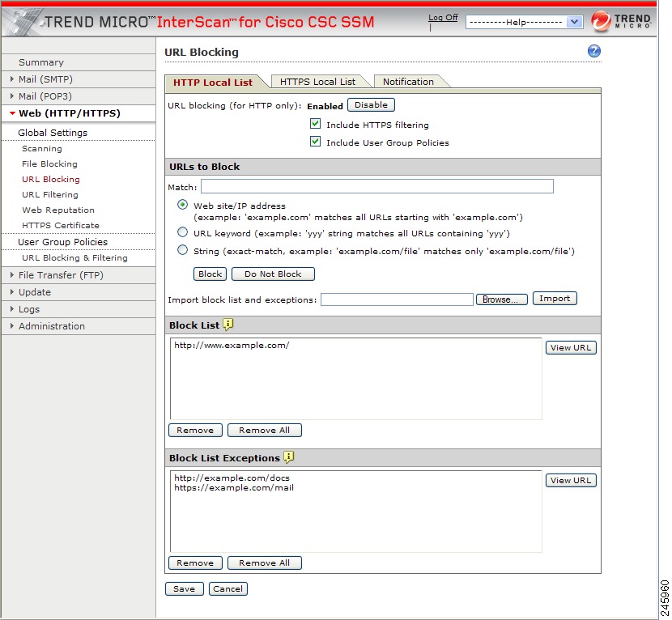672x620 pixels.
Task: Click the Block List Exceptions info note icon
Action: [x=289, y=457]
